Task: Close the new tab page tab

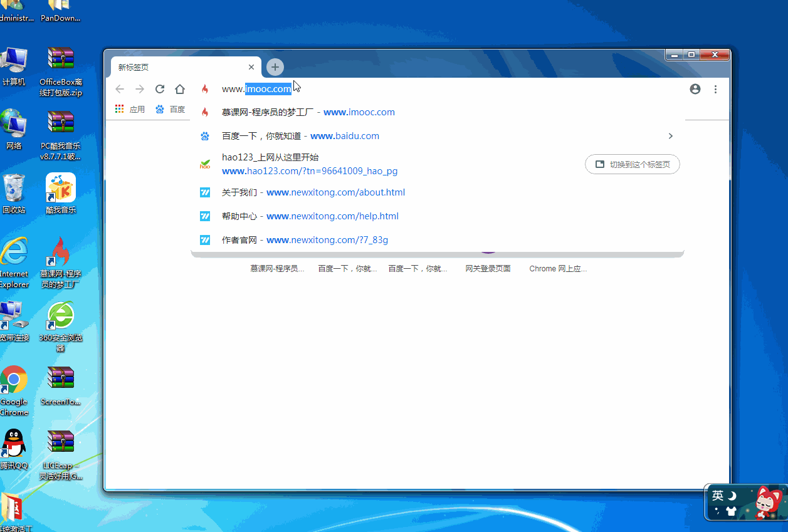Action: (x=251, y=67)
